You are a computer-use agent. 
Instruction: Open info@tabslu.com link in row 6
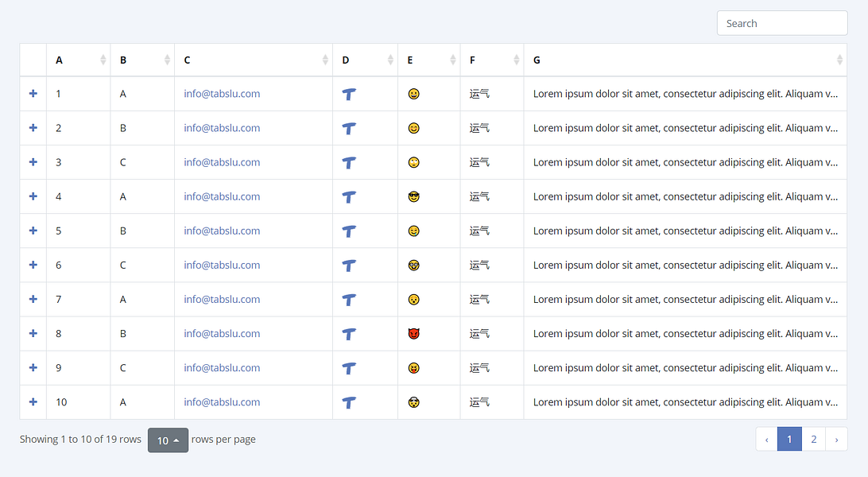[x=222, y=265]
